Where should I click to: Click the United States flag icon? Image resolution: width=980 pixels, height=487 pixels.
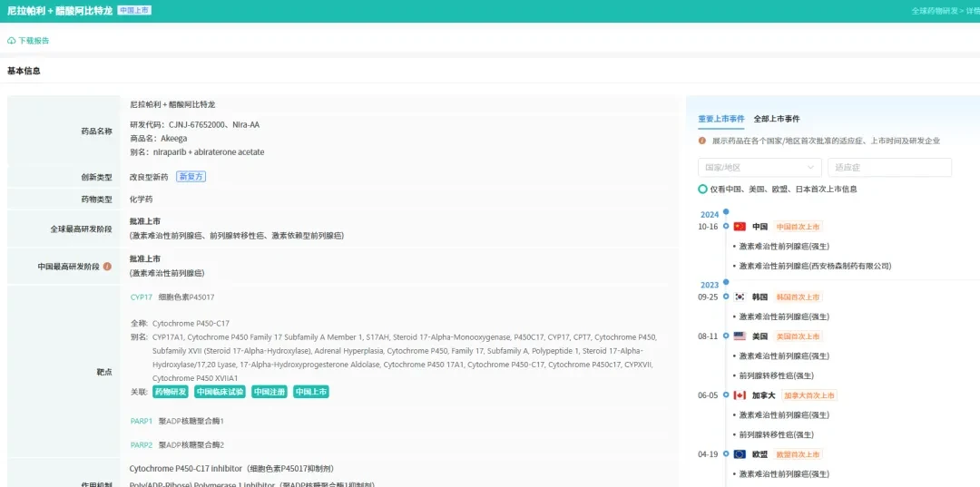pos(740,336)
